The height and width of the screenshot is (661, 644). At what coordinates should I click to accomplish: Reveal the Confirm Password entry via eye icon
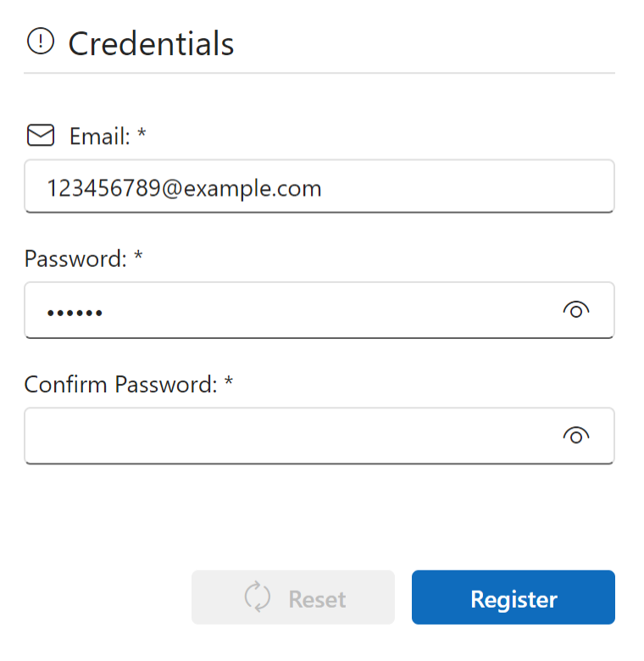576,436
